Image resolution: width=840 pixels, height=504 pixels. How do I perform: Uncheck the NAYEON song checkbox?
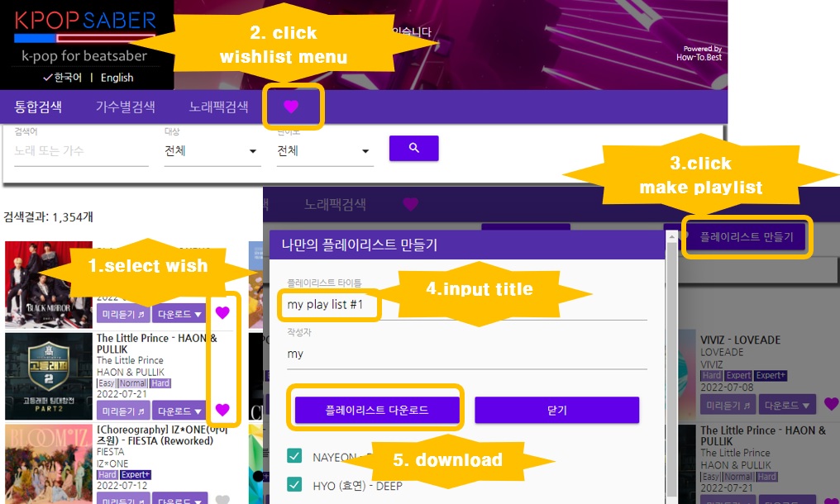294,456
